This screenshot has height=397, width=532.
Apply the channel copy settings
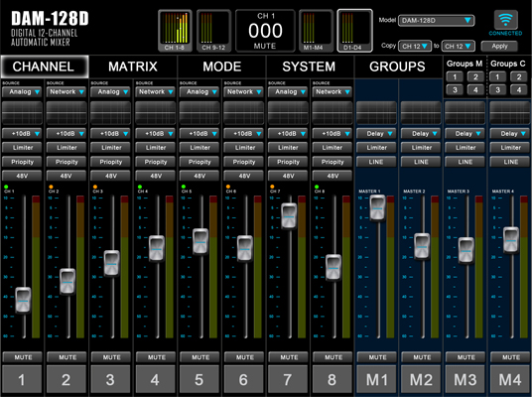point(499,46)
